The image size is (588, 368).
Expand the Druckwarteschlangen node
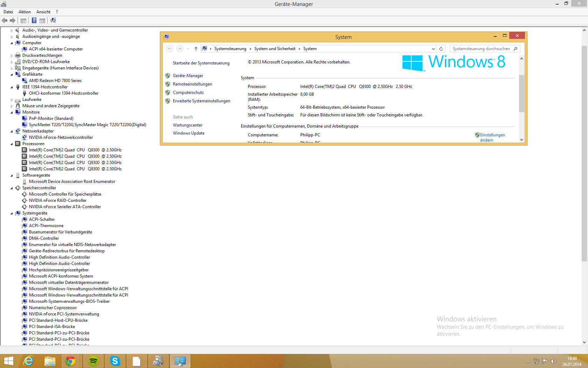[12, 56]
